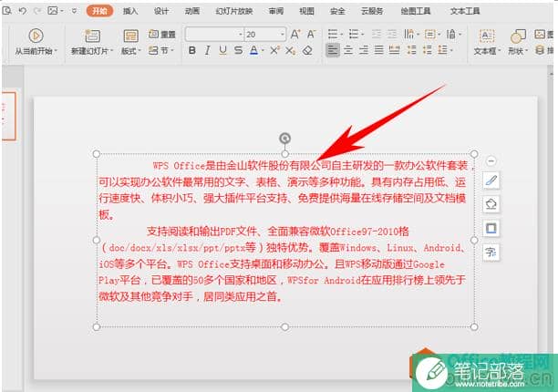Increase the indent level
This screenshot has width=558, height=392.
(x=392, y=34)
